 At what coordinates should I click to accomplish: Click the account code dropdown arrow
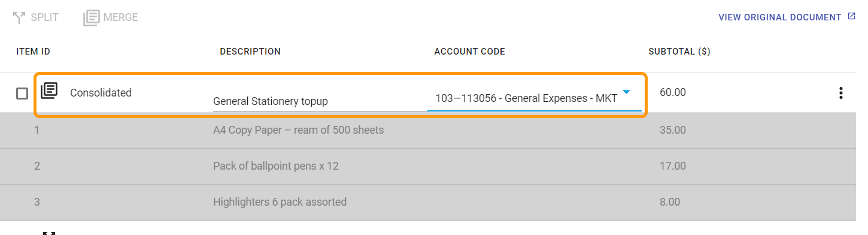tap(626, 92)
